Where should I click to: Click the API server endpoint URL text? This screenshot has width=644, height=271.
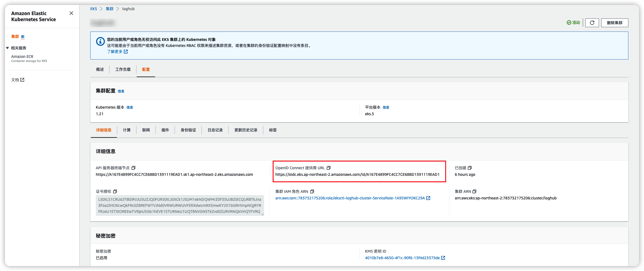(x=174, y=174)
